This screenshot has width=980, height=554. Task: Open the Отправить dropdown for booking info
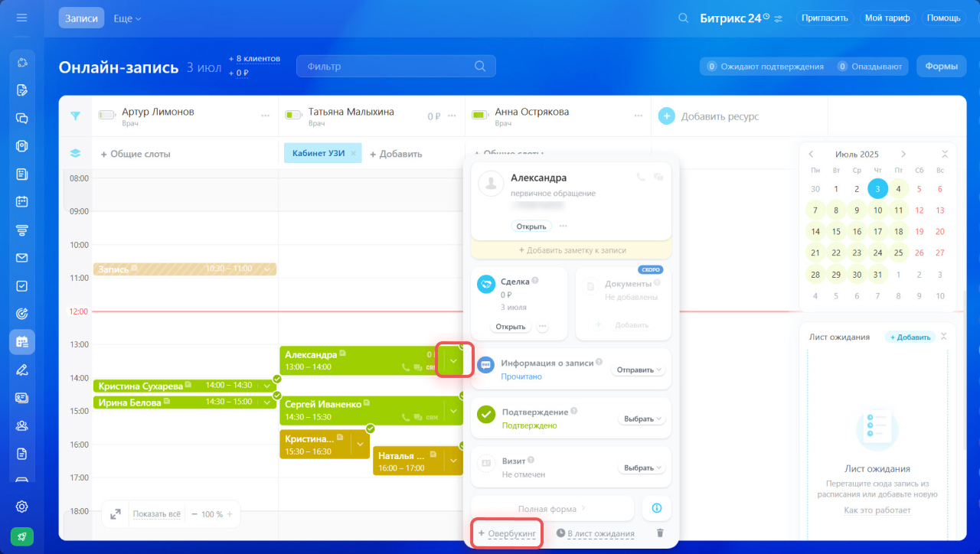pyautogui.click(x=638, y=370)
